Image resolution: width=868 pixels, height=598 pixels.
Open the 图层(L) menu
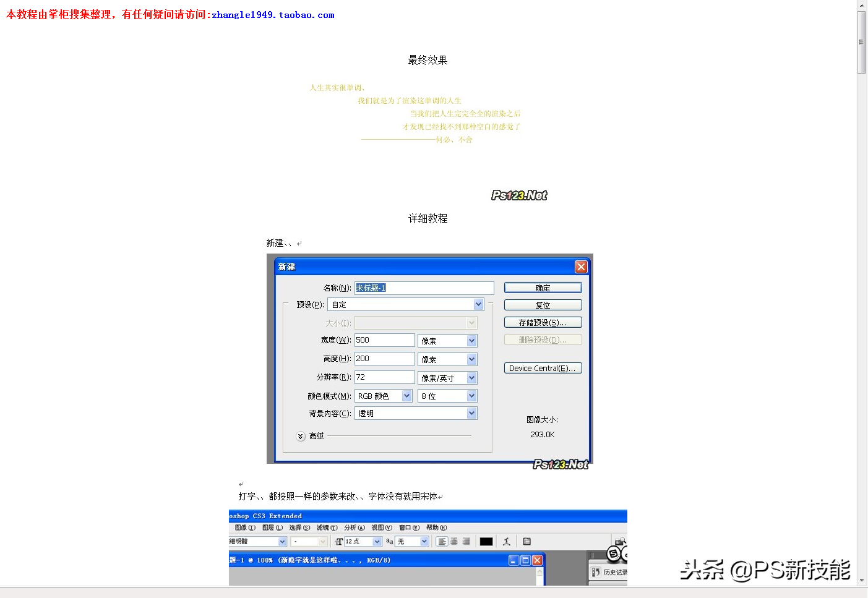272,528
